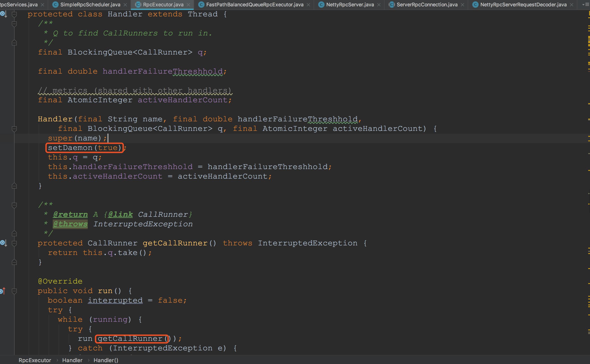Fold the 'Q to find CallRunners' Javadoc start
The height and width of the screenshot is (364, 590).
[x=14, y=24]
